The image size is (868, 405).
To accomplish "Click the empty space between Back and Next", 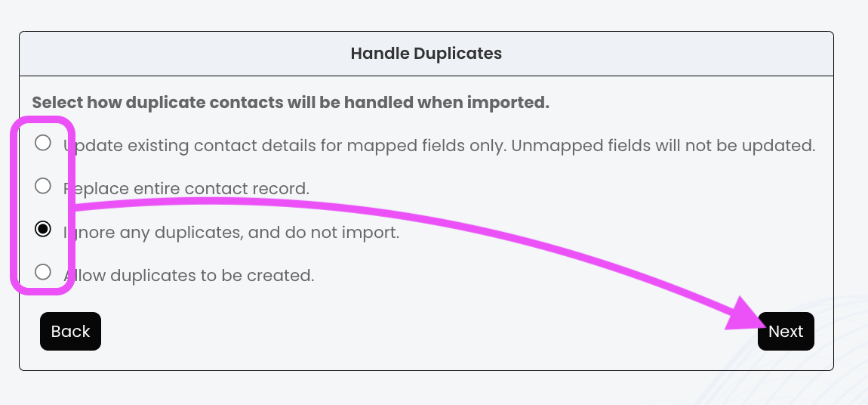I will pyautogui.click(x=423, y=332).
